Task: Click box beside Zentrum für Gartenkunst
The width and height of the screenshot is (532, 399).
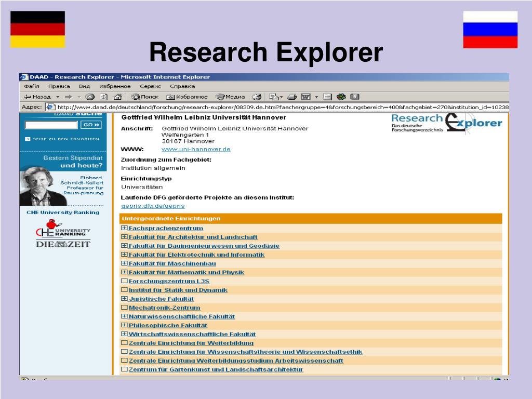Action: [124, 369]
